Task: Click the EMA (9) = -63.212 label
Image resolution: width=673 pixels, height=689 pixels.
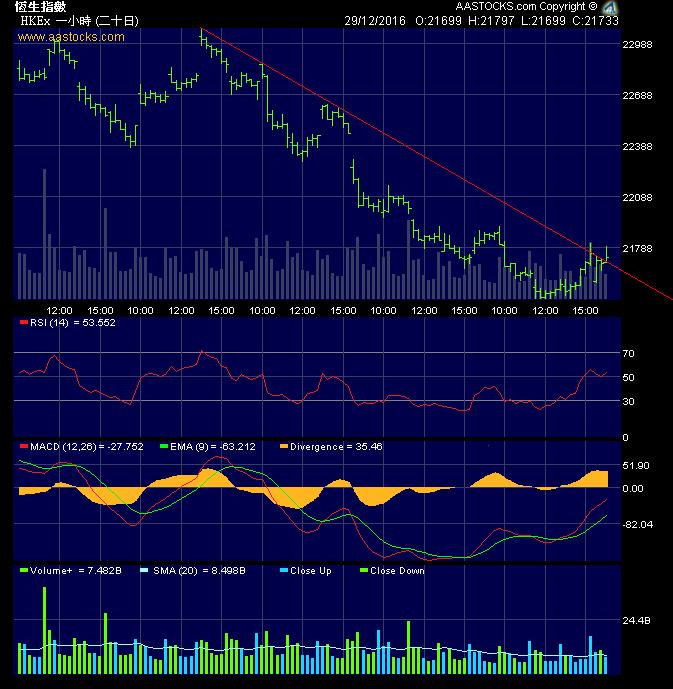Action: 213,447
